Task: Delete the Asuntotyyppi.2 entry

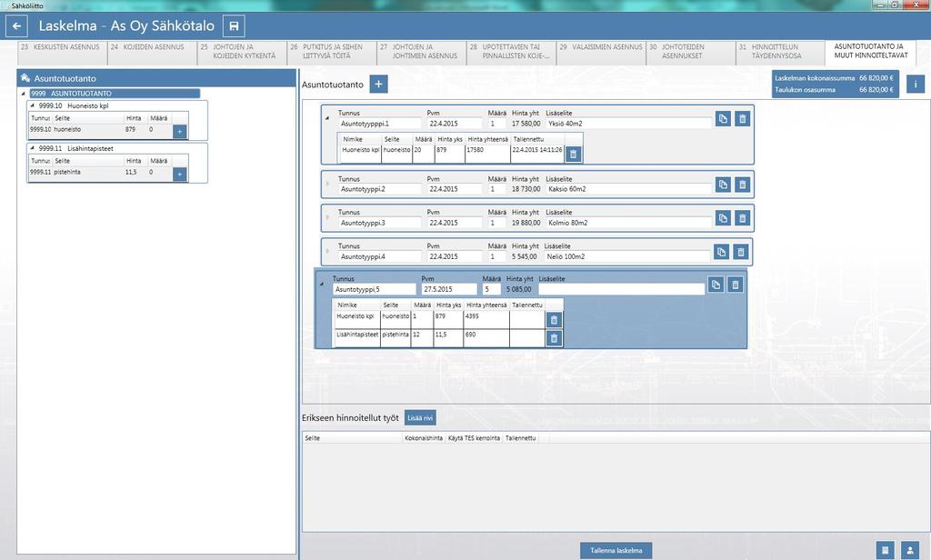Action: pos(742,185)
